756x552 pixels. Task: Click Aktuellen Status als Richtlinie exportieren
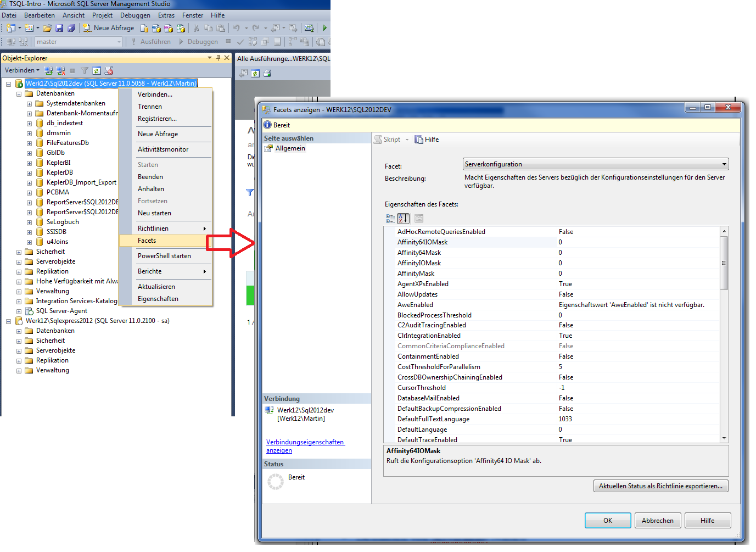(660, 486)
